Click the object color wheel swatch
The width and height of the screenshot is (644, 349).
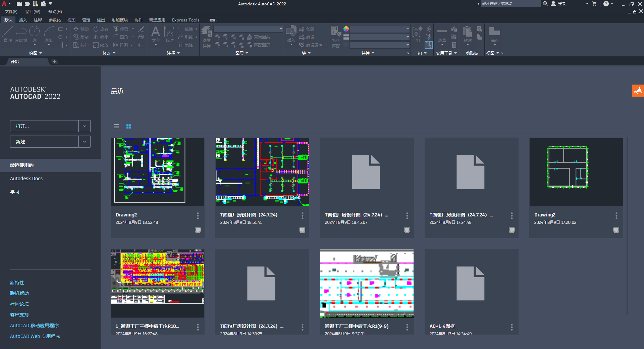[x=346, y=29]
